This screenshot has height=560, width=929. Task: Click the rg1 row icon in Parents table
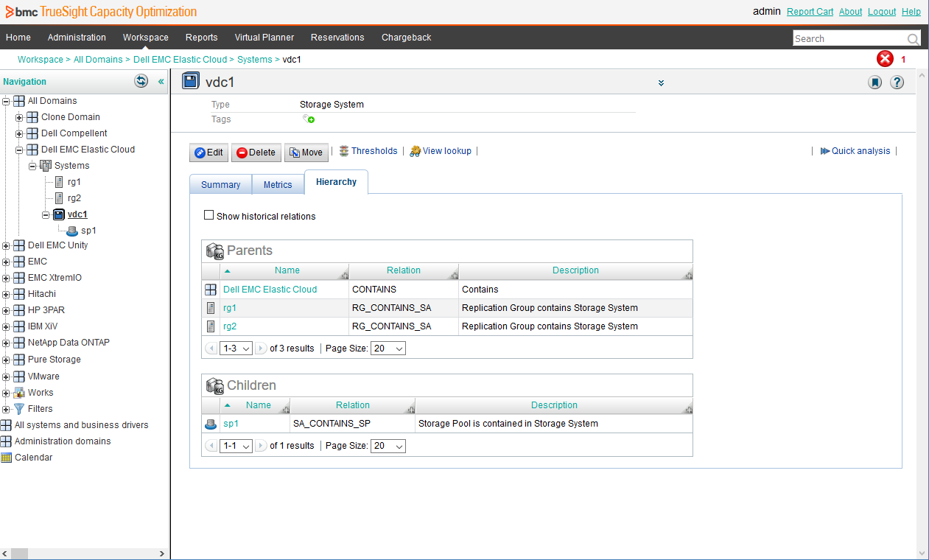[x=211, y=308]
